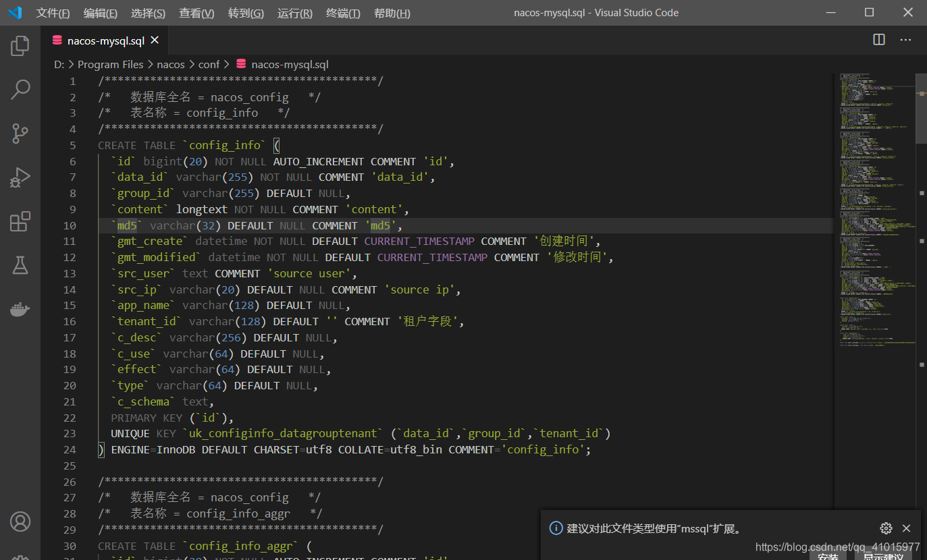Image resolution: width=927 pixels, height=560 pixels.
Task: Open the 帮助(H) menu
Action: coord(392,13)
